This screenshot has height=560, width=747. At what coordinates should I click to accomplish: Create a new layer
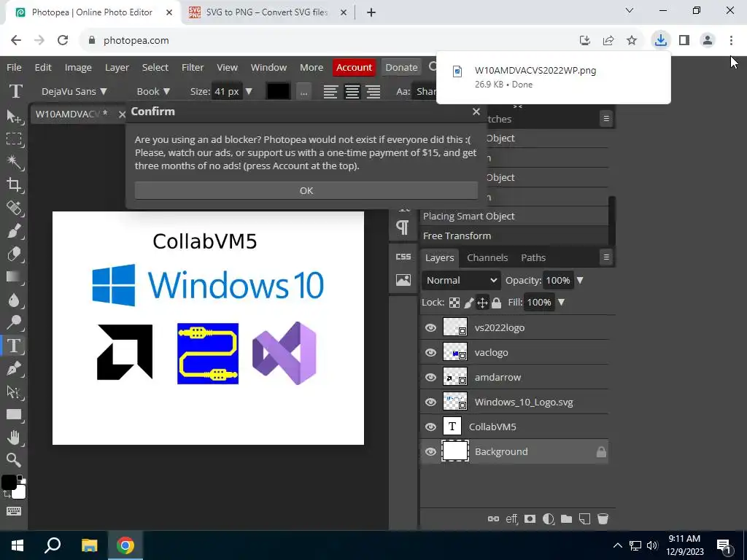pyautogui.click(x=584, y=518)
